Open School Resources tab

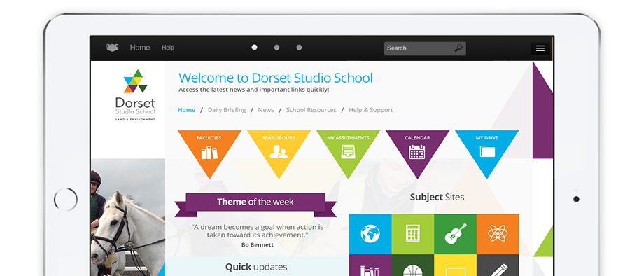tap(311, 110)
